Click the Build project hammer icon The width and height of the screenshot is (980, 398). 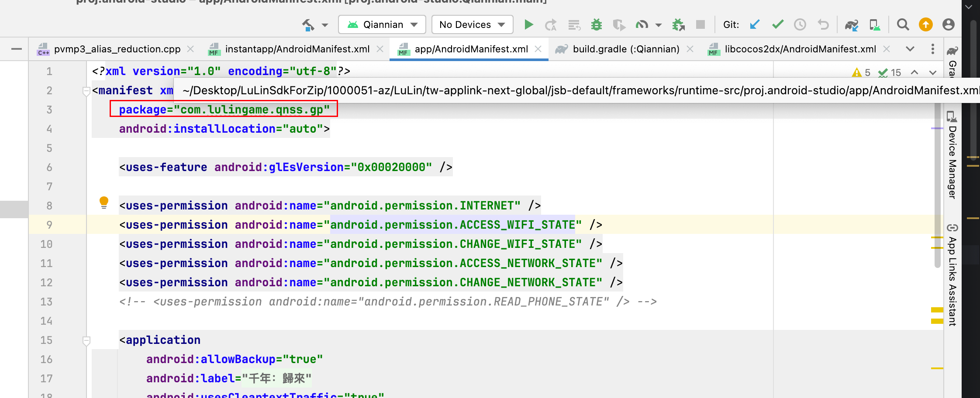[x=308, y=25]
